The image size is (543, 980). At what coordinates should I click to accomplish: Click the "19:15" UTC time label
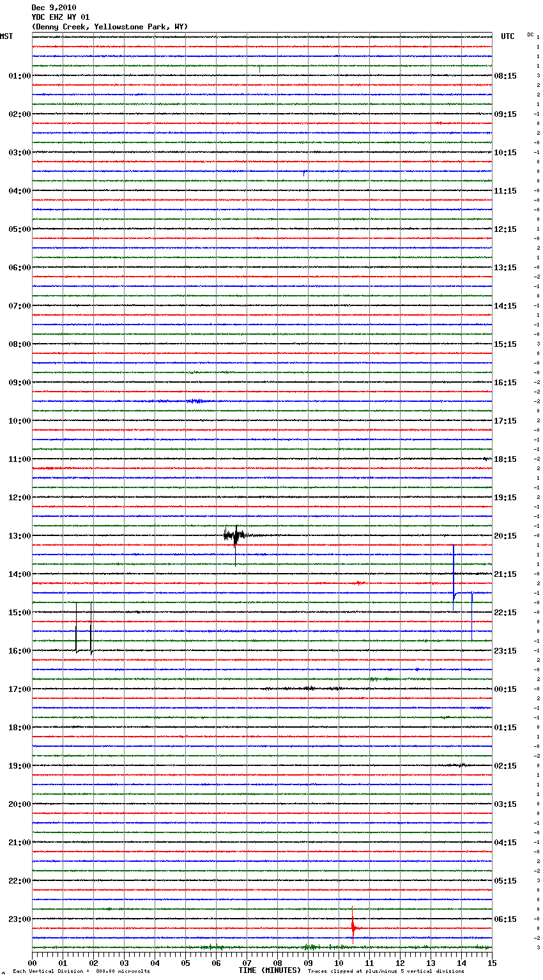tap(505, 498)
